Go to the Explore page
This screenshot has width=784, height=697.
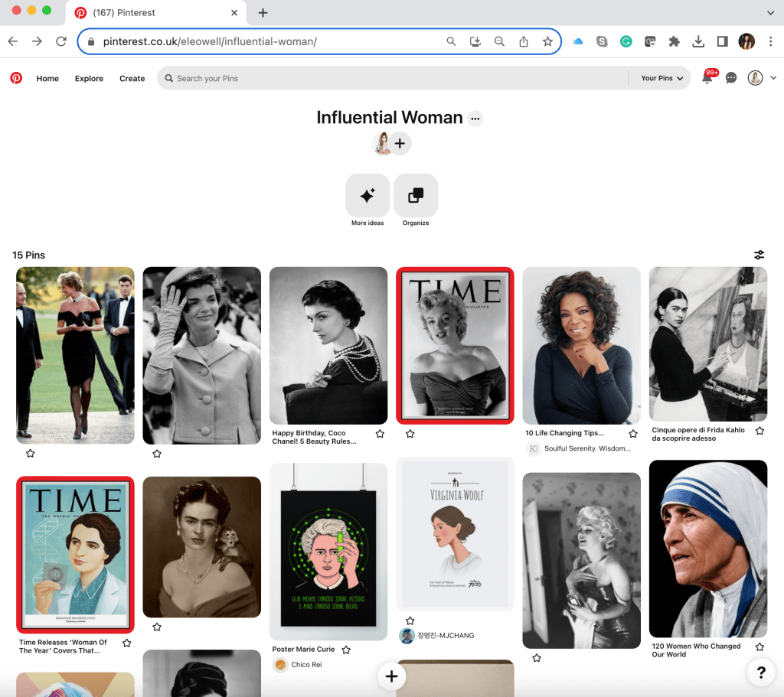(89, 78)
